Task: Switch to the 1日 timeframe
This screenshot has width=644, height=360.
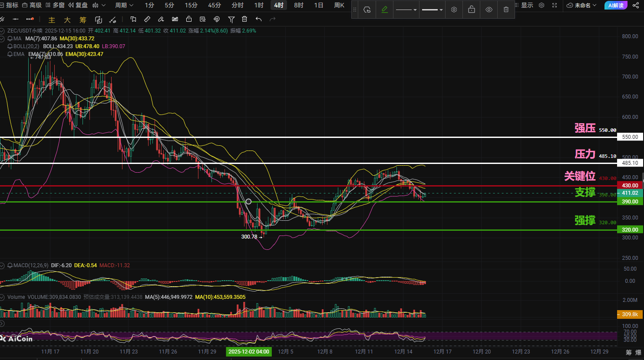Action: click(319, 5)
